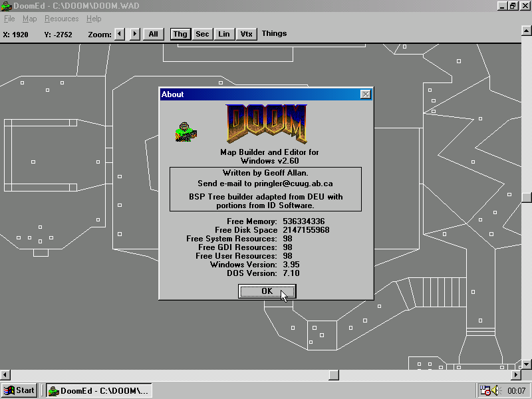Viewport: 532px width, 399px height.
Task: Click the vertical scrollbar up arrow
Action: (526, 31)
